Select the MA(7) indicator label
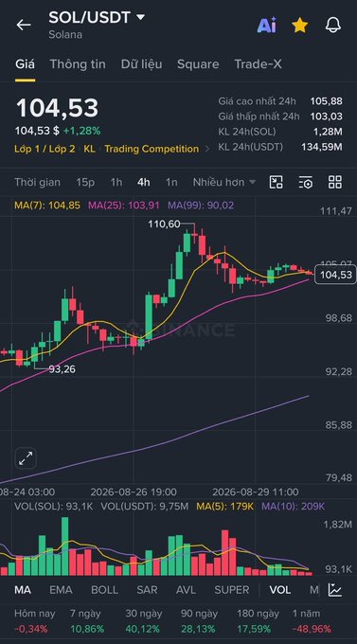The width and height of the screenshot is (357, 644). (47, 206)
